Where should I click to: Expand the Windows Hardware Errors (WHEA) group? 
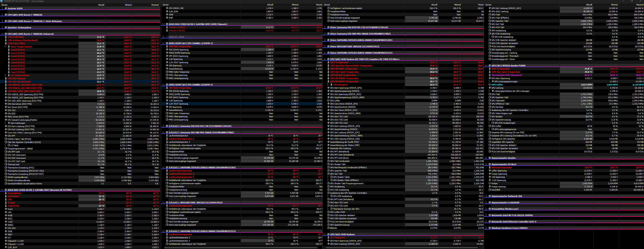point(486,228)
